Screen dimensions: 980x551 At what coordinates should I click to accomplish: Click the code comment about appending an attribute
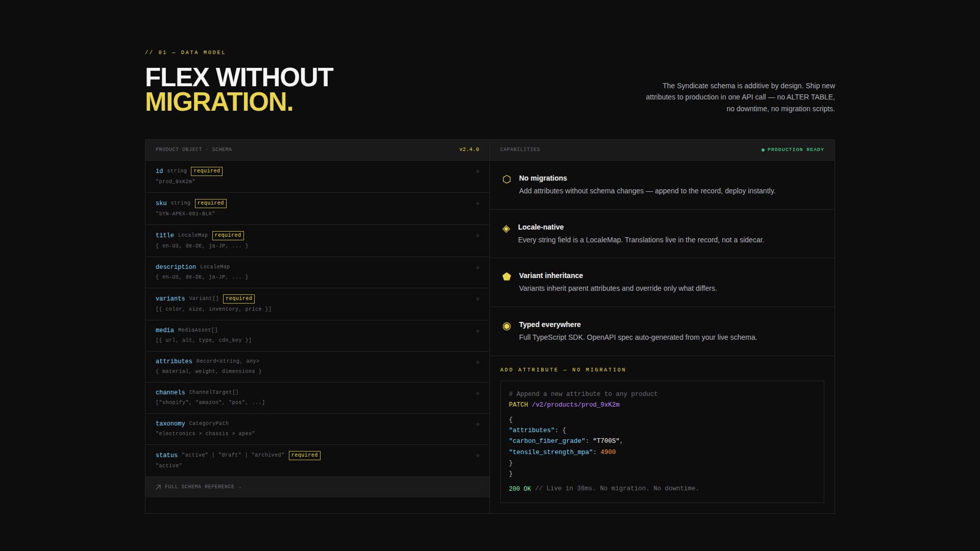(x=583, y=394)
